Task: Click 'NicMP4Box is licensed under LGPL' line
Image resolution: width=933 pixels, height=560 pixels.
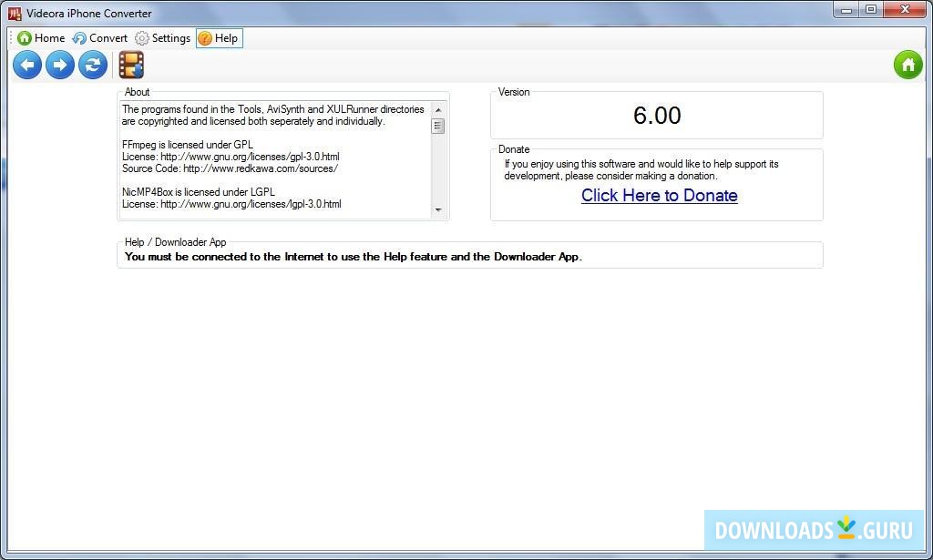Action: (x=199, y=192)
